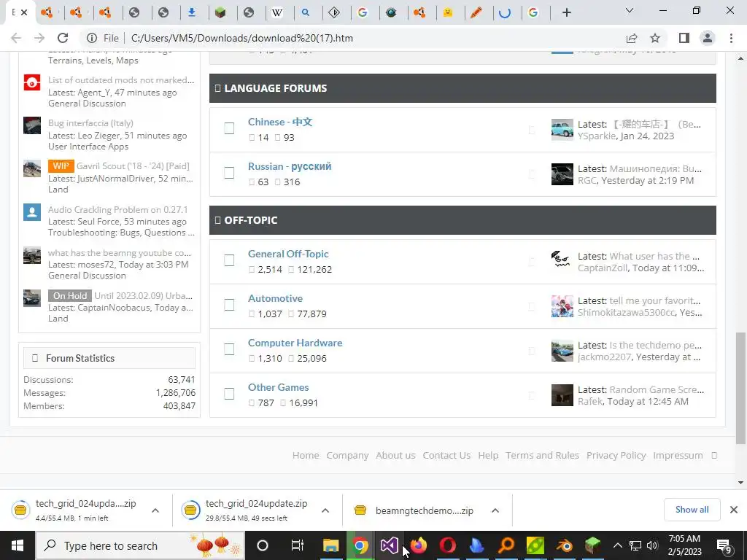Switch to the orange pencil tab
The image size is (747, 560).
(476, 13)
